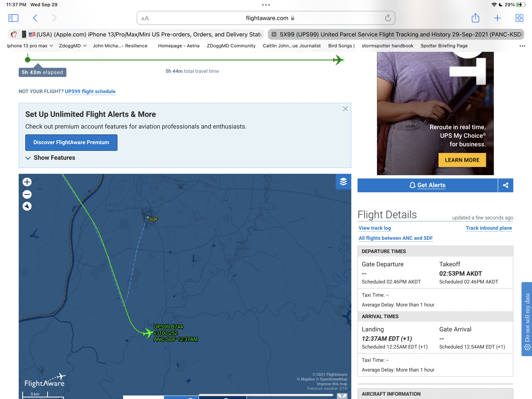Image resolution: width=532 pixels, height=399 pixels.
Task: Close the UPS99 flight tracking tab
Action: tap(274, 34)
